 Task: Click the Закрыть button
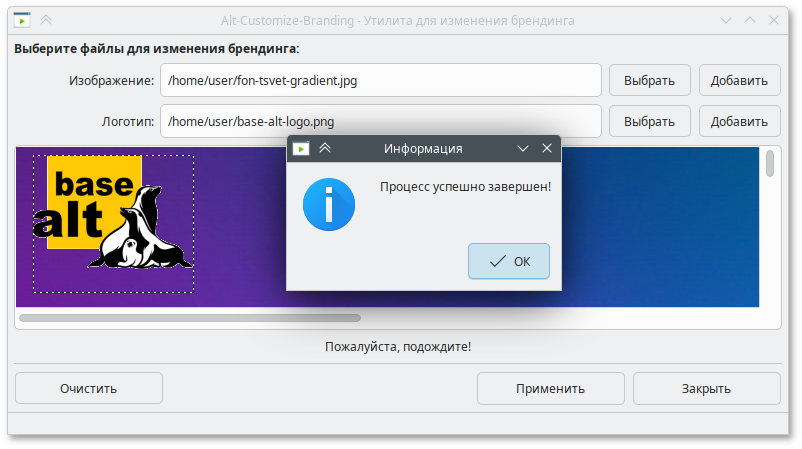point(706,388)
